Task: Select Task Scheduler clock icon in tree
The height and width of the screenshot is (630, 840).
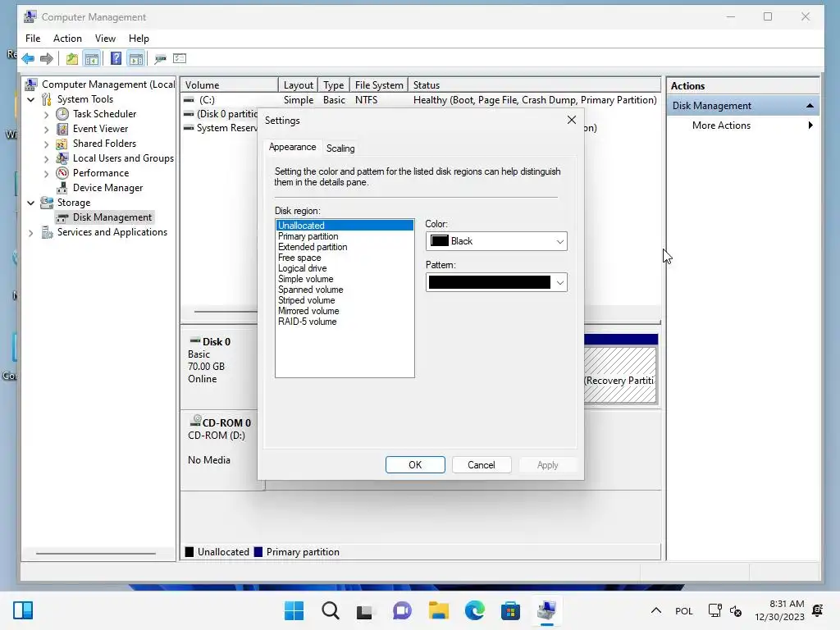Action: [x=62, y=114]
